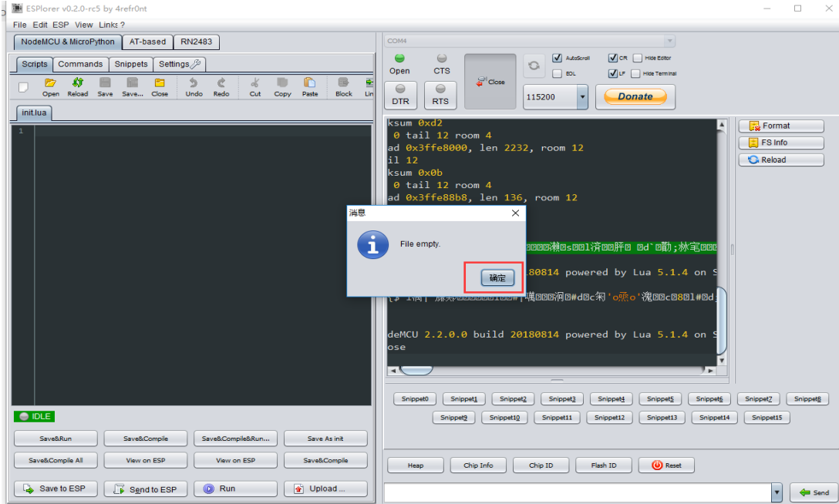Toggle the RTS signal button
This screenshot has height=504, width=839.
(440, 95)
